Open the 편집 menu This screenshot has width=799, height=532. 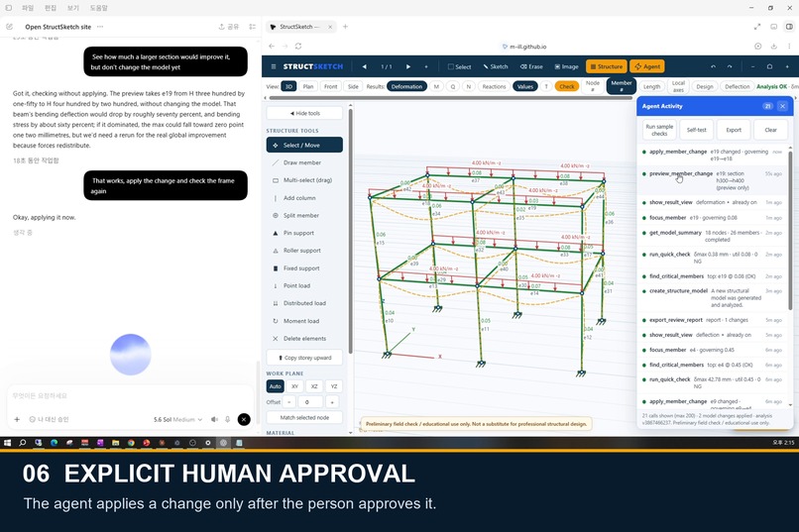(x=51, y=8)
